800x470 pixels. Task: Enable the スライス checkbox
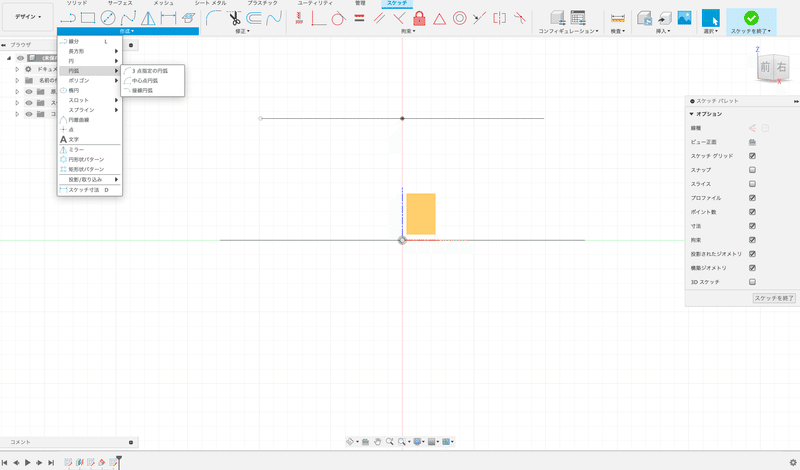pos(752,184)
